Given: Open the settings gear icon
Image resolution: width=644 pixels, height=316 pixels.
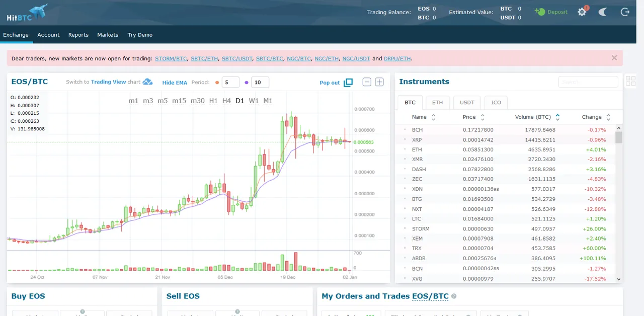Looking at the screenshot, I should pos(582,12).
